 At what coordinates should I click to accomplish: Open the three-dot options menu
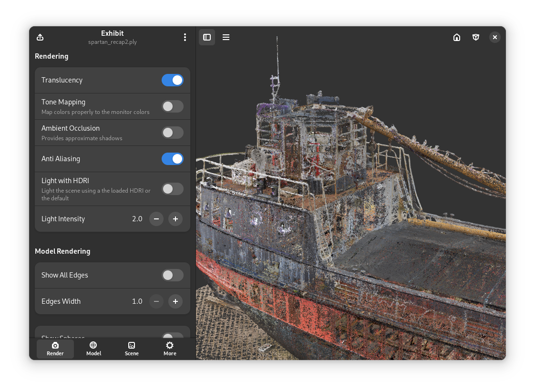[x=185, y=37]
